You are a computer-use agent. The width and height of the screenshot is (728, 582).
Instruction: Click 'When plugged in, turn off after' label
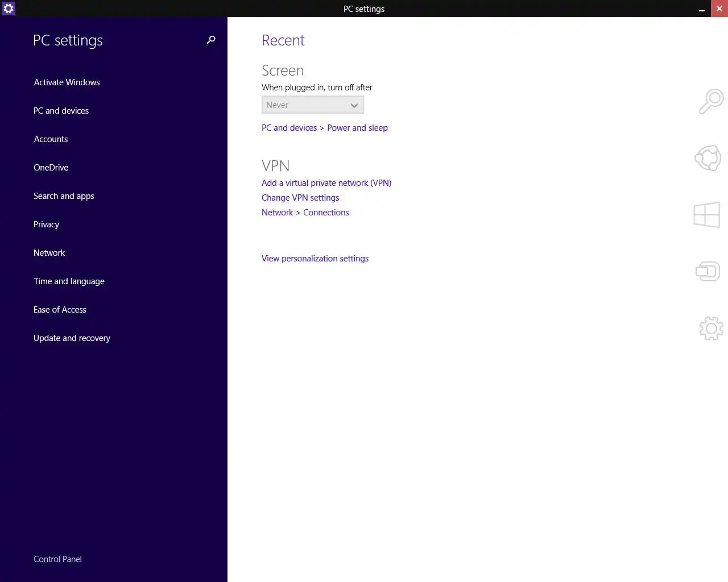coord(317,88)
